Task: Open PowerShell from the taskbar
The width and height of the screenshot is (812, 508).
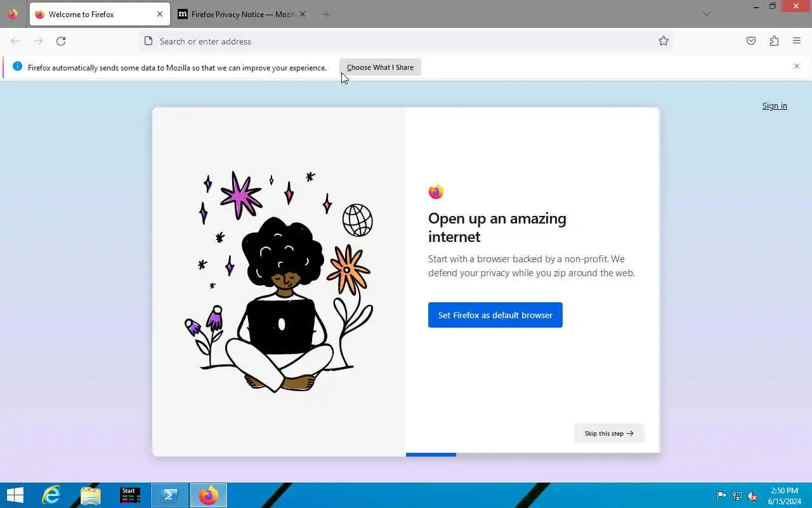Action: [169, 495]
